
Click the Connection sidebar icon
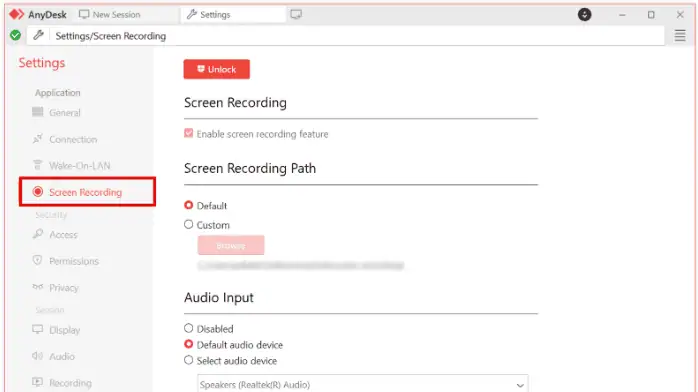pyautogui.click(x=38, y=139)
